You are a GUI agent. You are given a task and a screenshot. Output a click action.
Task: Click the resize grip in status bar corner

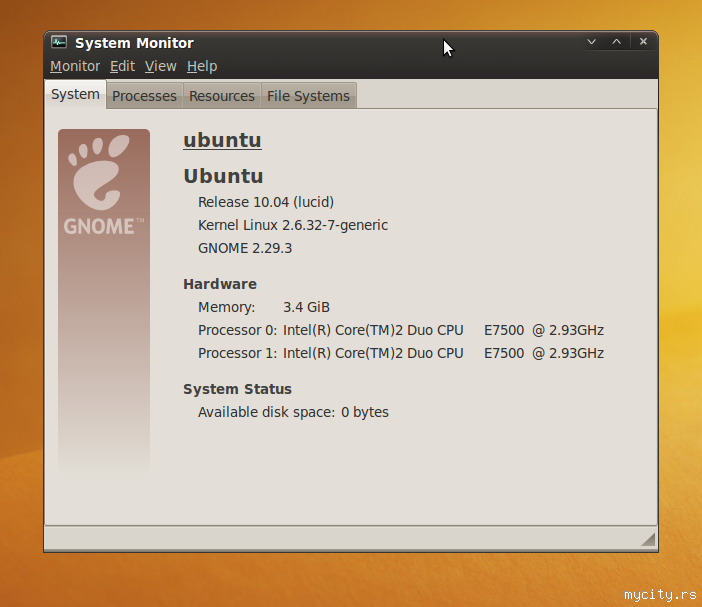[x=648, y=539]
